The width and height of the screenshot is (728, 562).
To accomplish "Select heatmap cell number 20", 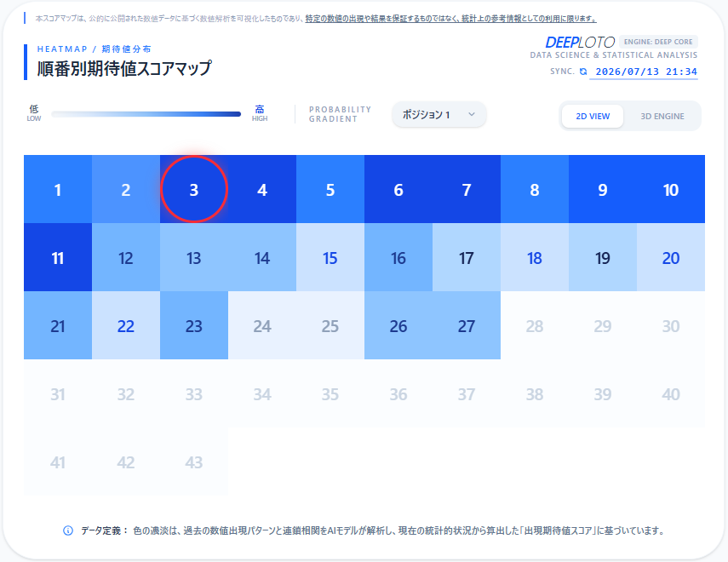I will tap(671, 257).
